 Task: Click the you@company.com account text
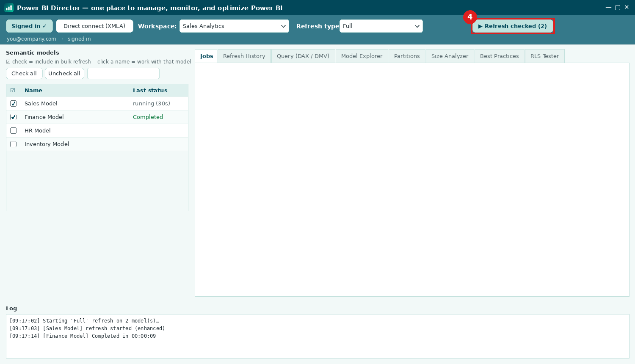31,39
